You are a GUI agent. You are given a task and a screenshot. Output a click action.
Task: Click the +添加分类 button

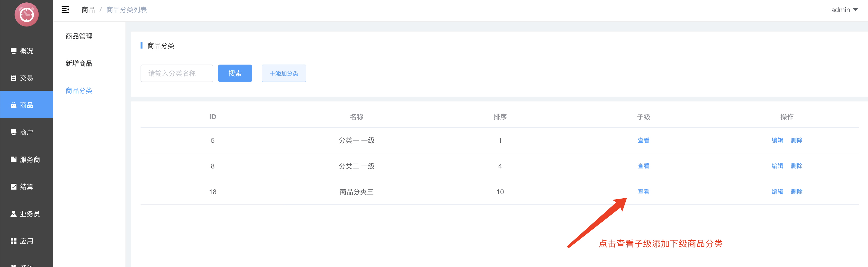tap(284, 73)
